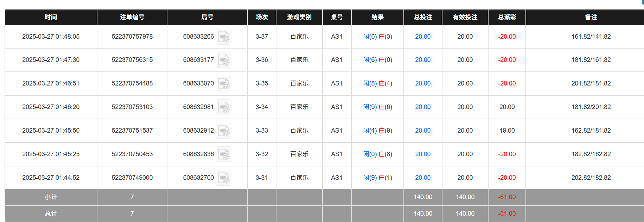This screenshot has height=222, width=644.
Task: View video replay for round 608632836
Action: coord(223,154)
